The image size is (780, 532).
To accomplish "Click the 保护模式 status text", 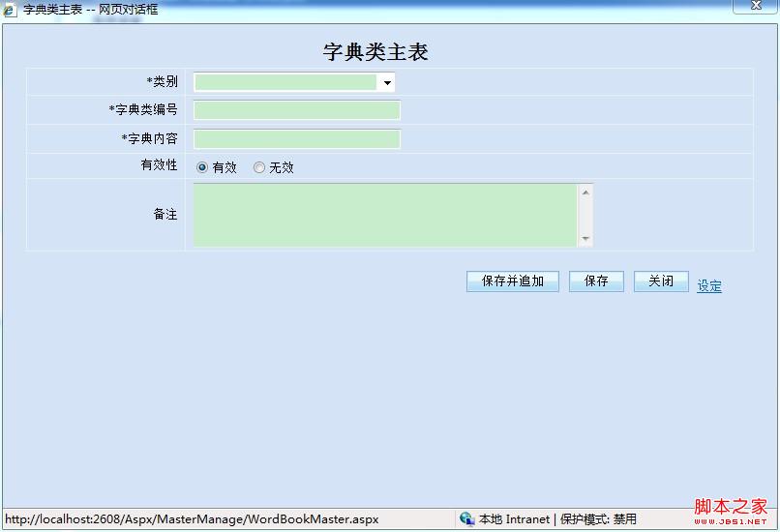I will click(598, 519).
